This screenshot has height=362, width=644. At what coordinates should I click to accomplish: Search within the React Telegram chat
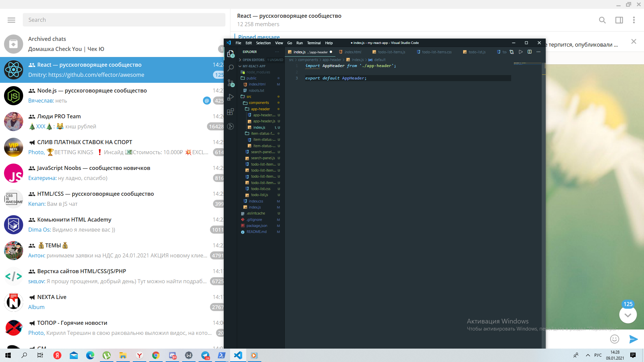(602, 20)
